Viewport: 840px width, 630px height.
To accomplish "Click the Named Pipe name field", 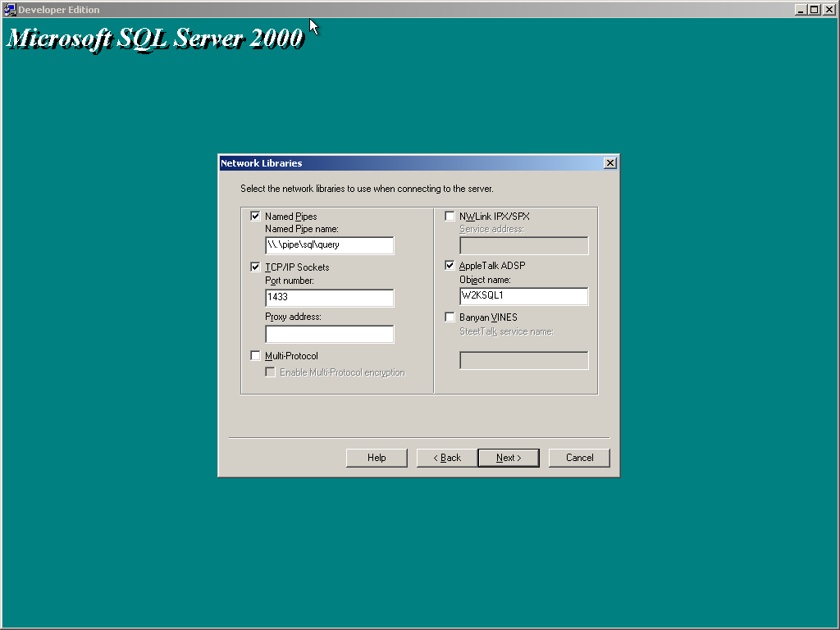I will pyautogui.click(x=330, y=245).
